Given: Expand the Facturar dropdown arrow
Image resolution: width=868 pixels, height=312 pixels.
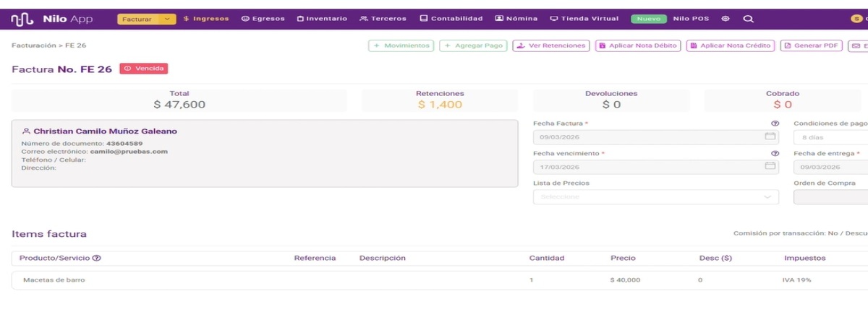Looking at the screenshot, I should (167, 19).
